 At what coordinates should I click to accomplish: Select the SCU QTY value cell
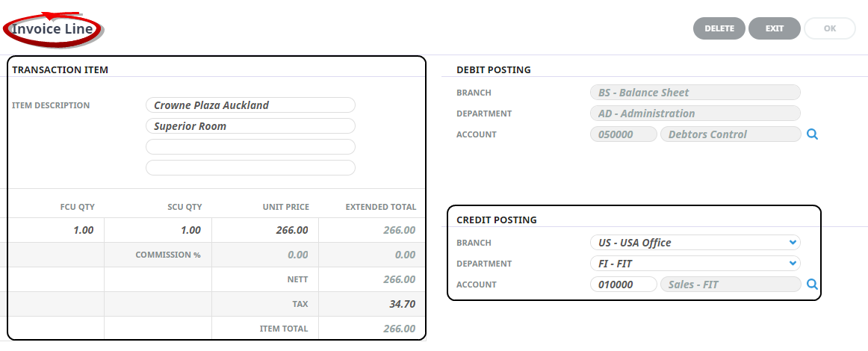coord(158,230)
